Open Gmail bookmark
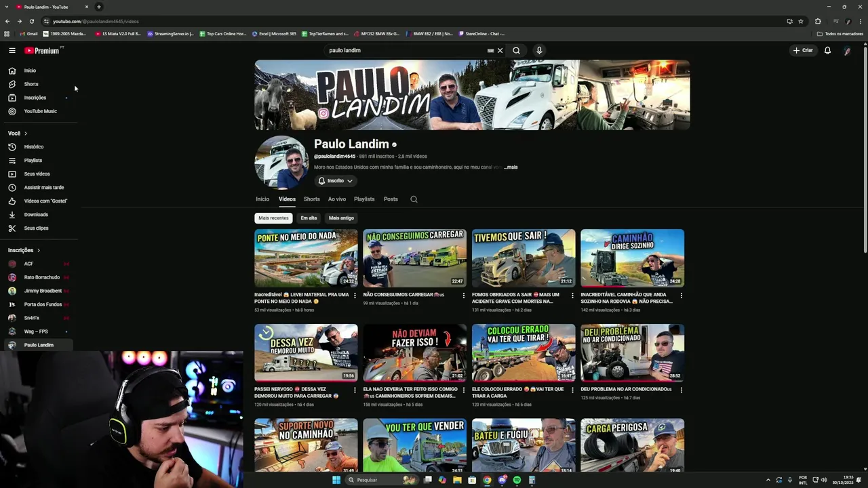 click(28, 34)
